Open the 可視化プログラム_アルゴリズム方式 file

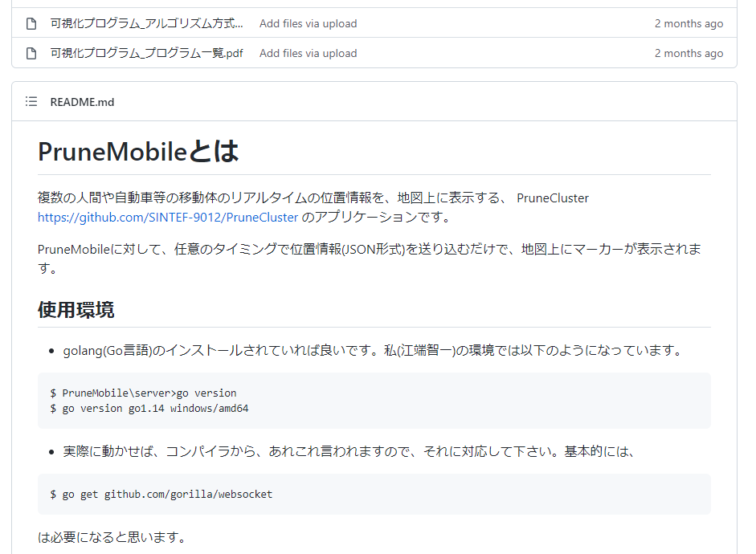(x=146, y=23)
